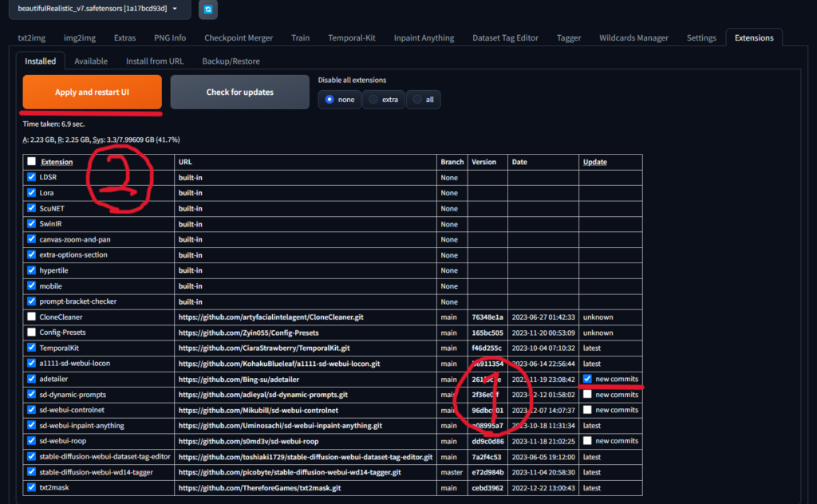Enable the CloneCleaner extension checkbox

coord(32,317)
